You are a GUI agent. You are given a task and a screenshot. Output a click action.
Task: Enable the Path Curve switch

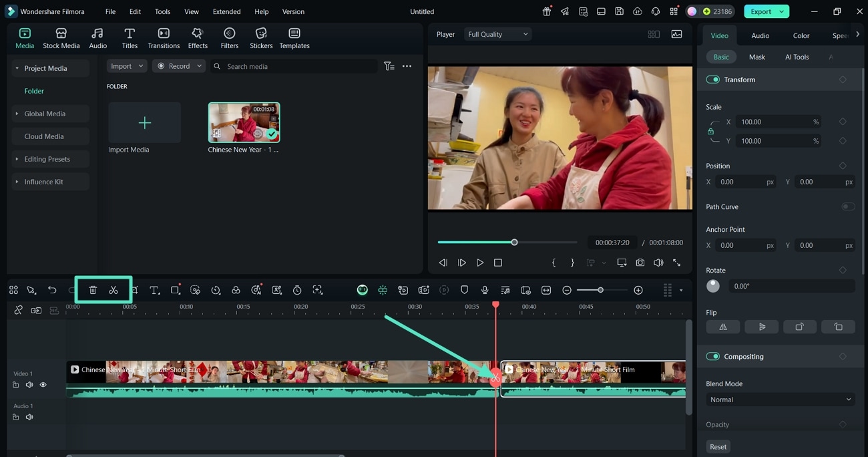[x=848, y=206]
